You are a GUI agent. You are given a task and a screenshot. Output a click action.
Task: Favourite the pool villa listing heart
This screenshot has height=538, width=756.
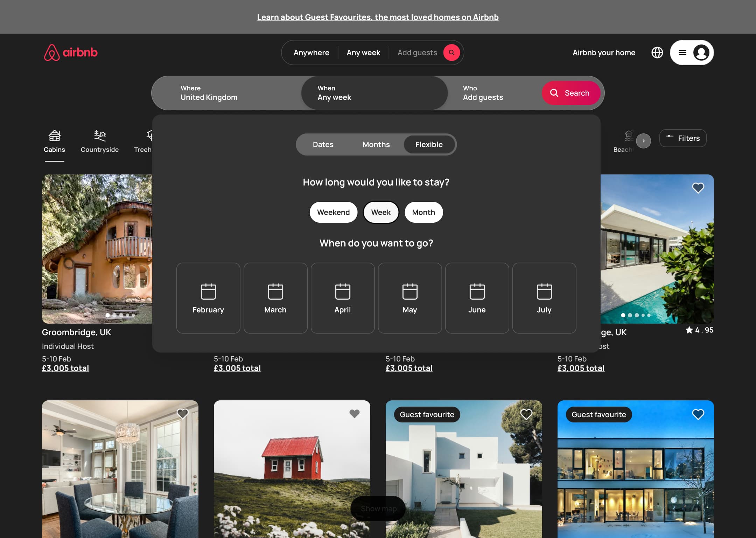point(698,188)
